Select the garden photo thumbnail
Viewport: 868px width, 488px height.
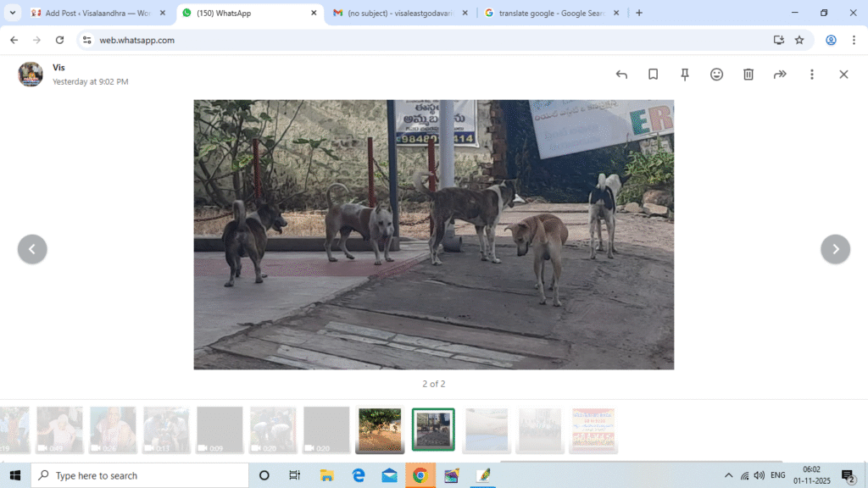point(380,430)
